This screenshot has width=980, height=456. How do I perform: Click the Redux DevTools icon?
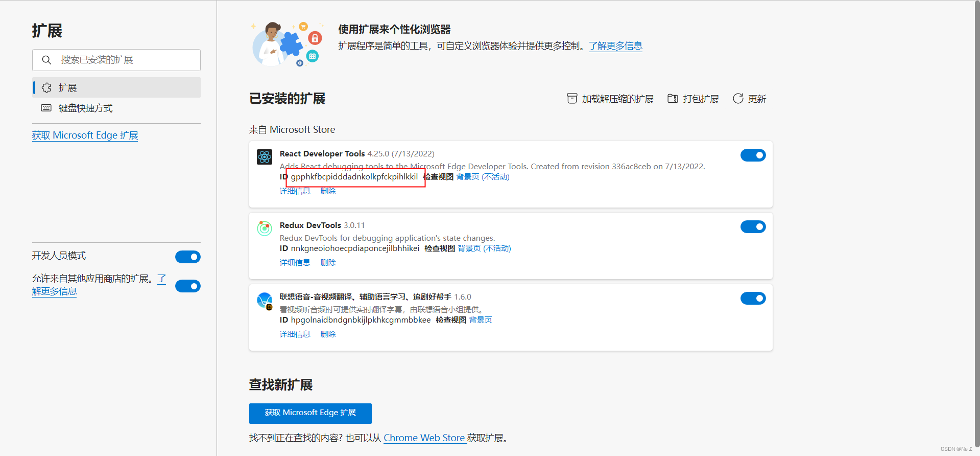pos(265,228)
